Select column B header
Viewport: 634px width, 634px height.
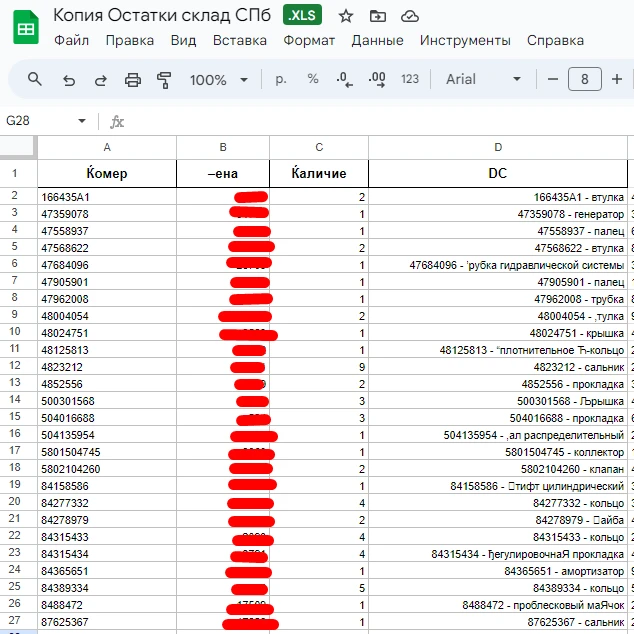tap(223, 147)
